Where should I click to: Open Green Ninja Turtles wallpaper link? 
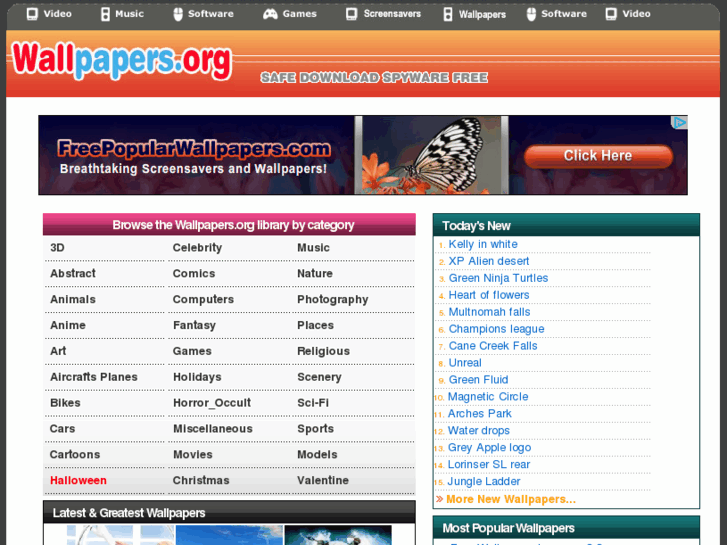498,278
